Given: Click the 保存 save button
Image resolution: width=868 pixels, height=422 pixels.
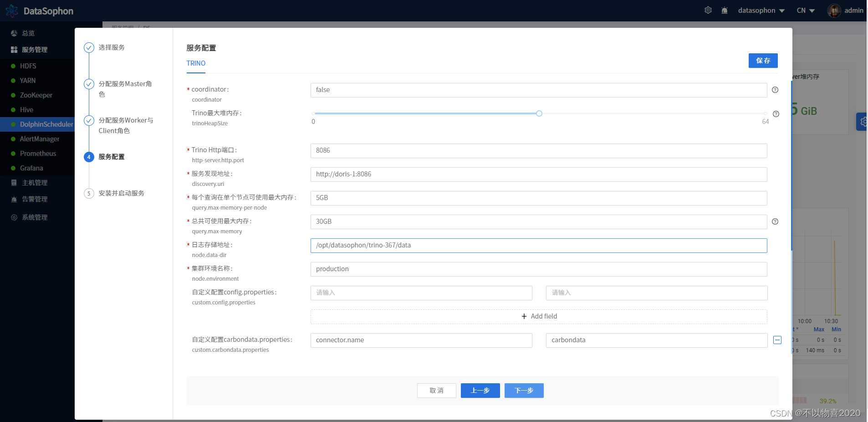Looking at the screenshot, I should coord(763,61).
